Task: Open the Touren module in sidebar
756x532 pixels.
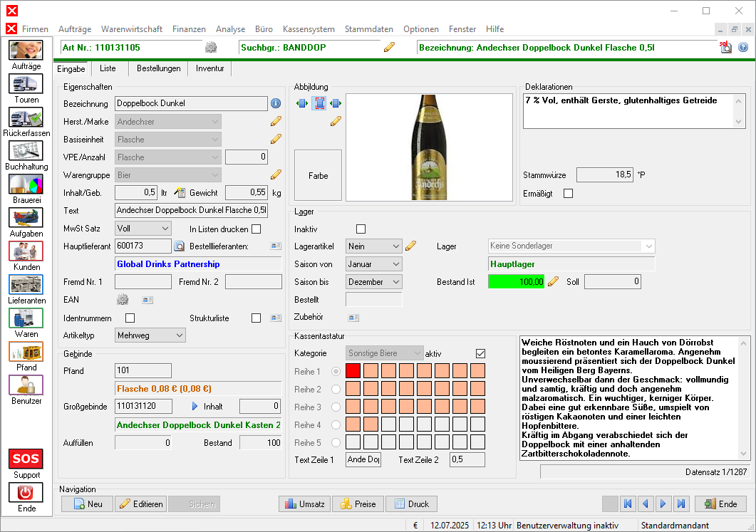Action: tap(26, 84)
